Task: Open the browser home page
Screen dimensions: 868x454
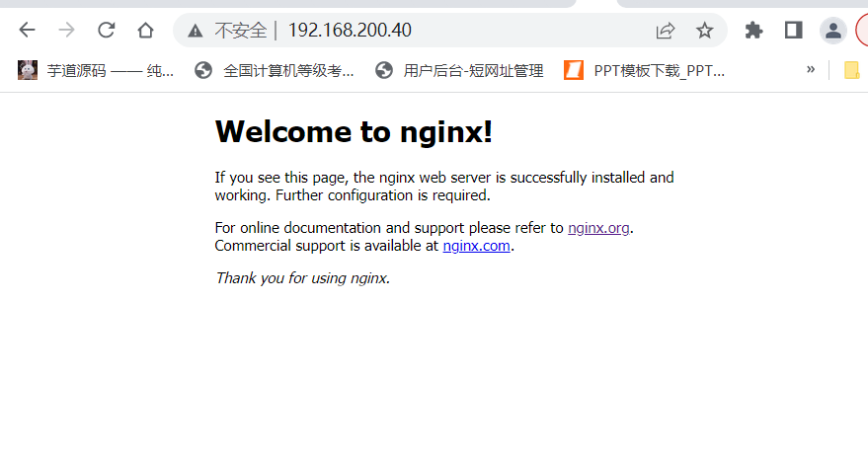Action: click(x=145, y=30)
